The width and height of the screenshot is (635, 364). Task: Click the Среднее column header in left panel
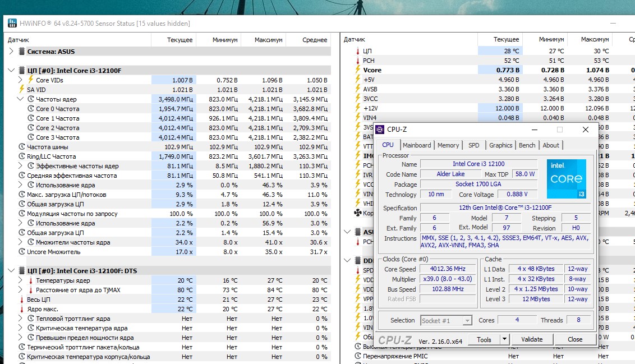309,40
